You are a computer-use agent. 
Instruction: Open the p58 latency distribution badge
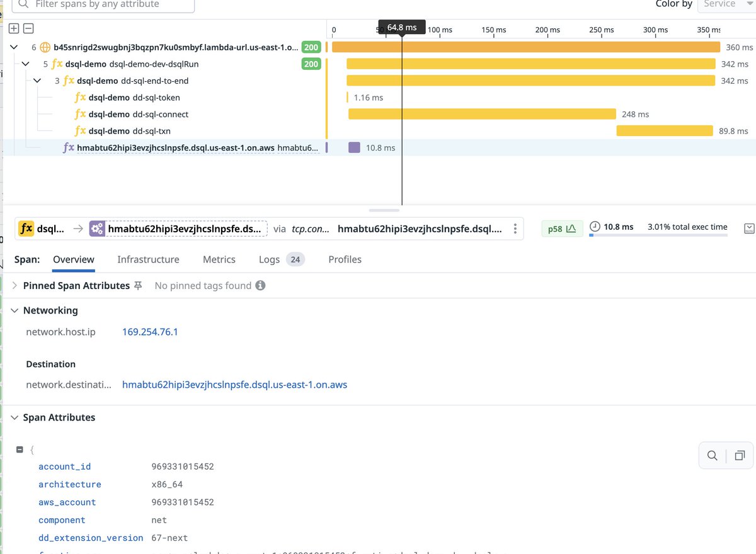point(561,227)
